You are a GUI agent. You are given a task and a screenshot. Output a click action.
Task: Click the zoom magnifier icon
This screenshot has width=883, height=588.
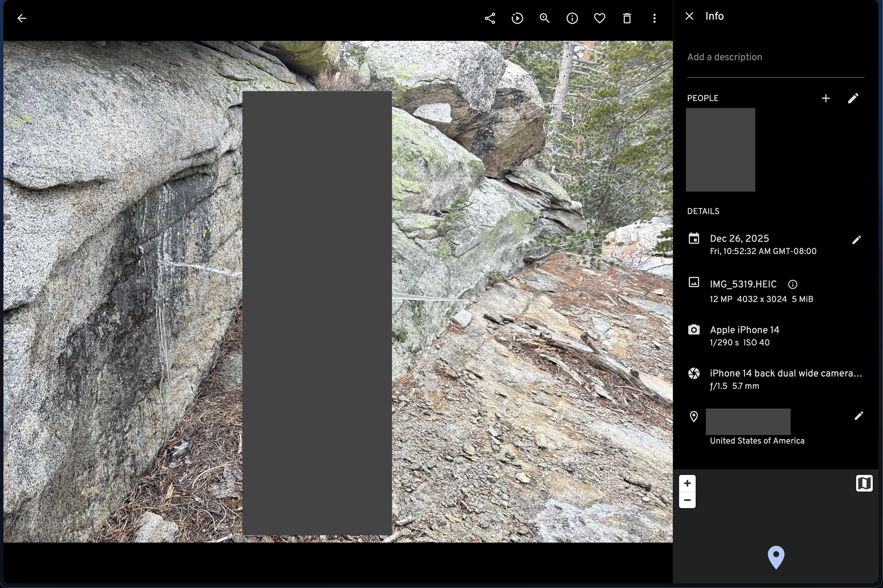(x=545, y=18)
